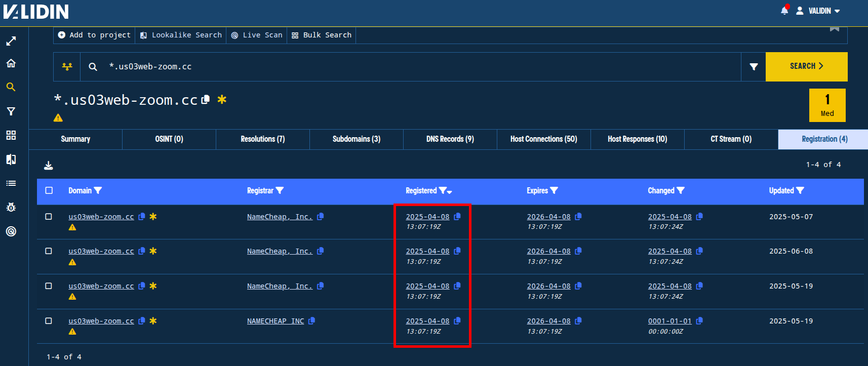Open the sidebar list icon

[x=11, y=183]
